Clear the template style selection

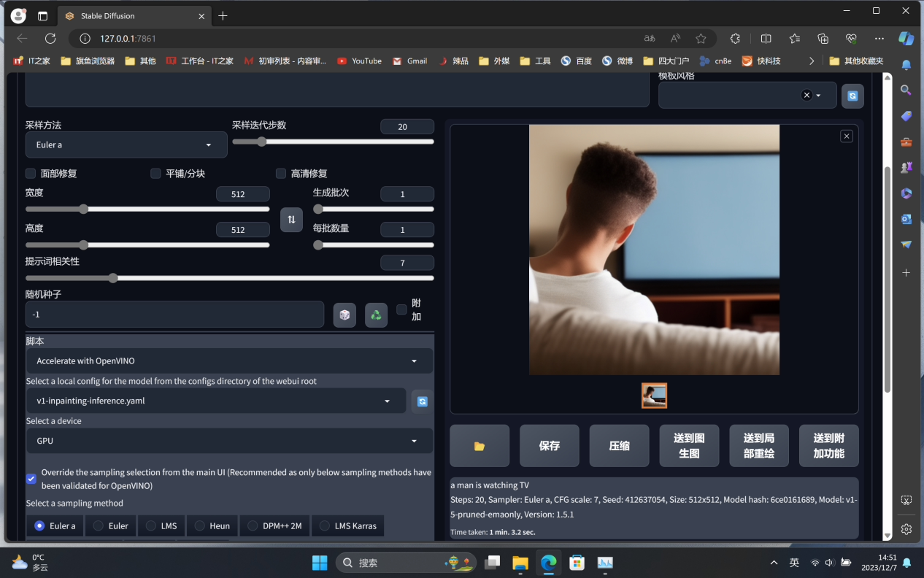coord(806,95)
